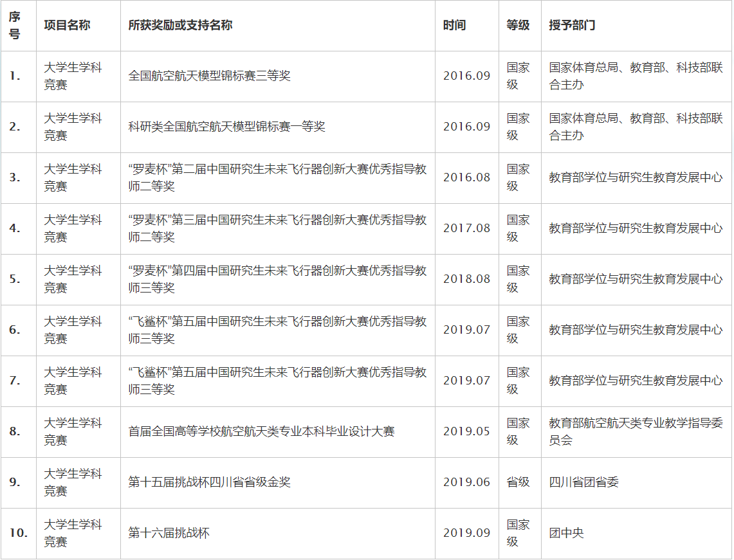Select row number cell '3.'
This screenshot has height=560, width=734.
18,178
